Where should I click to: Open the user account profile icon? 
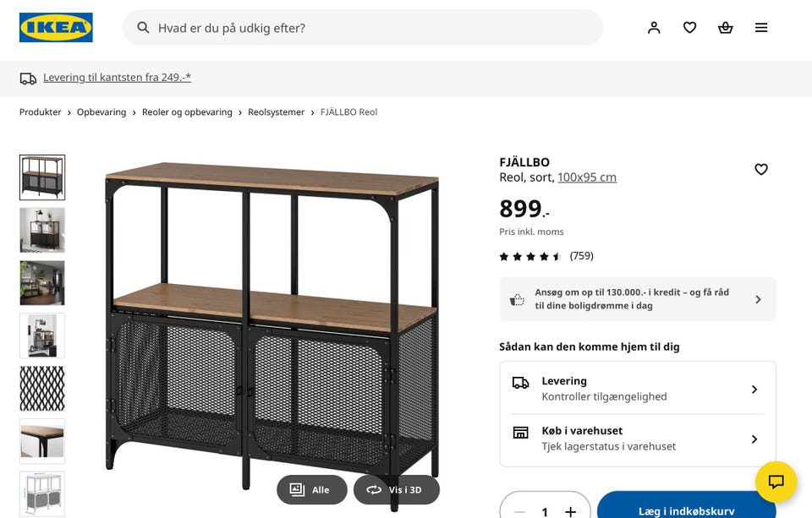click(x=654, y=28)
